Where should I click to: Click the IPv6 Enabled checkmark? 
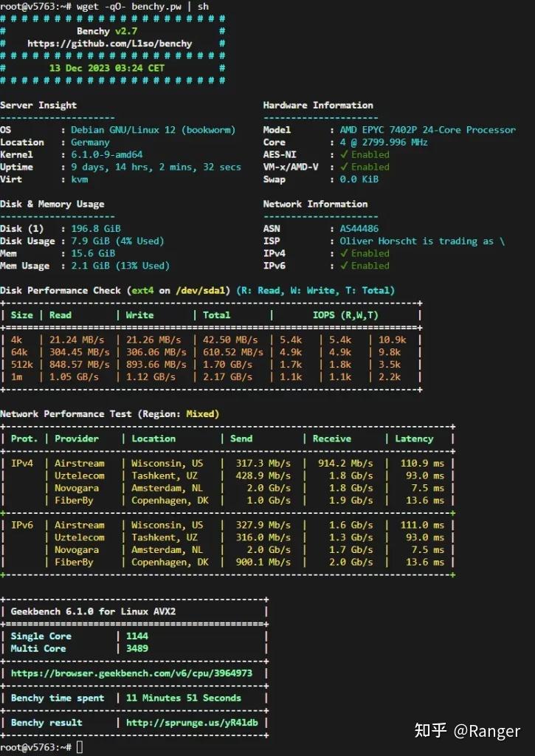click(343, 266)
